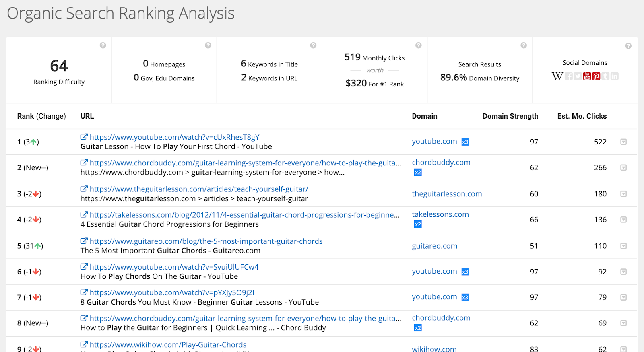Screen dimensions: 644x352
Task: Click chordbuddy.com domain in rank 2 row
Action: tap(441, 163)
